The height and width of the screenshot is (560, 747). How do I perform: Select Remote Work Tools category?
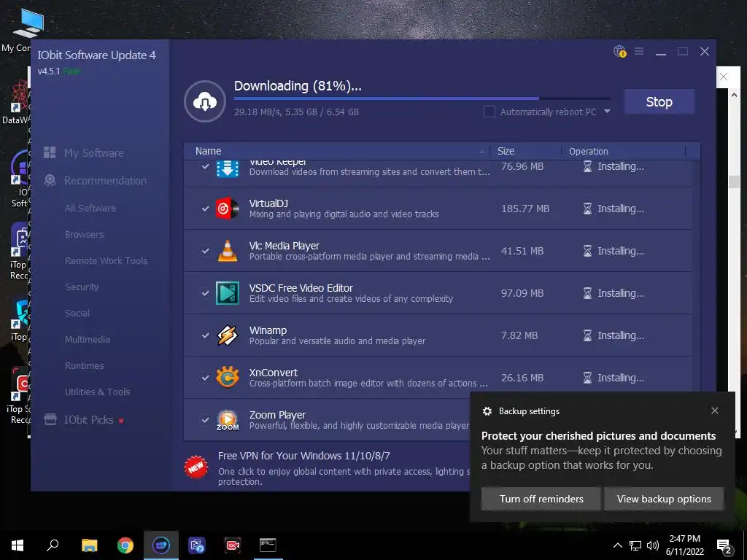[x=107, y=260]
